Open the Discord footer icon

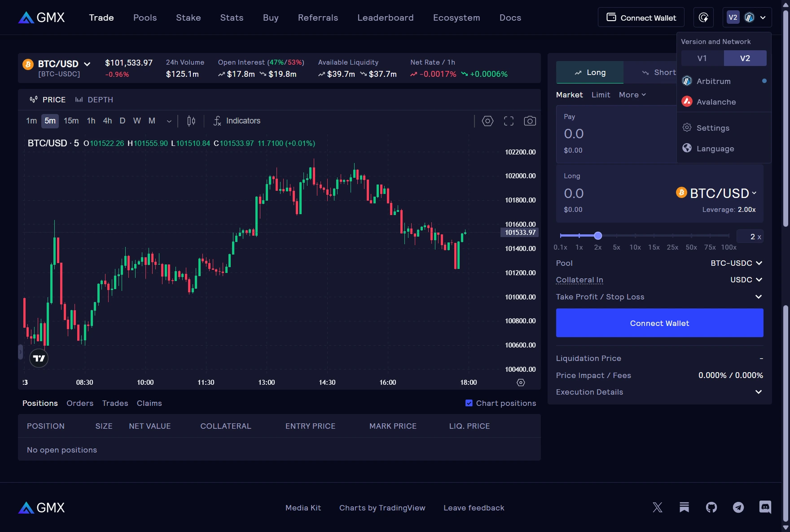point(765,507)
